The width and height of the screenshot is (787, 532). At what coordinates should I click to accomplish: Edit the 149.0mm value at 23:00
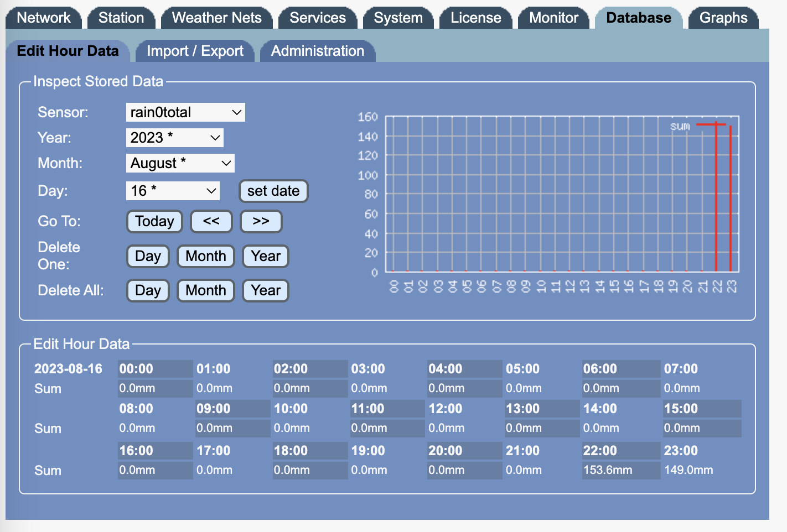tap(702, 470)
